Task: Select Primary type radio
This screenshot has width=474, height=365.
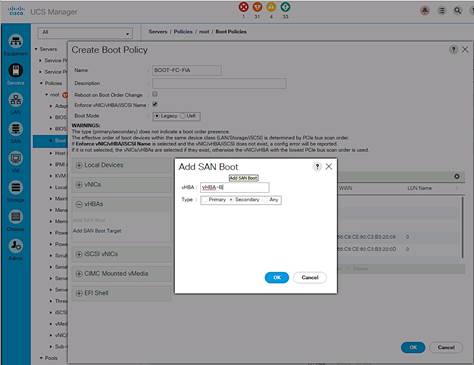Action: tap(205, 200)
